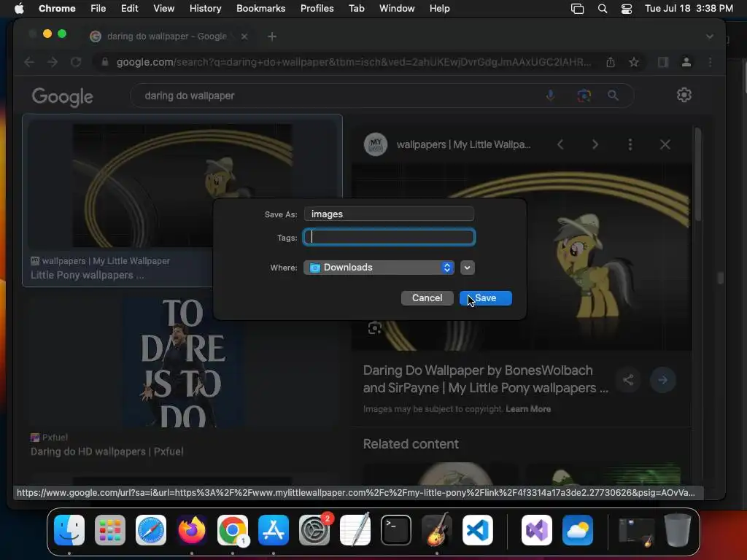Viewport: 747px width, 560px height.
Task: Close the image preview panel
Action: tap(665, 144)
